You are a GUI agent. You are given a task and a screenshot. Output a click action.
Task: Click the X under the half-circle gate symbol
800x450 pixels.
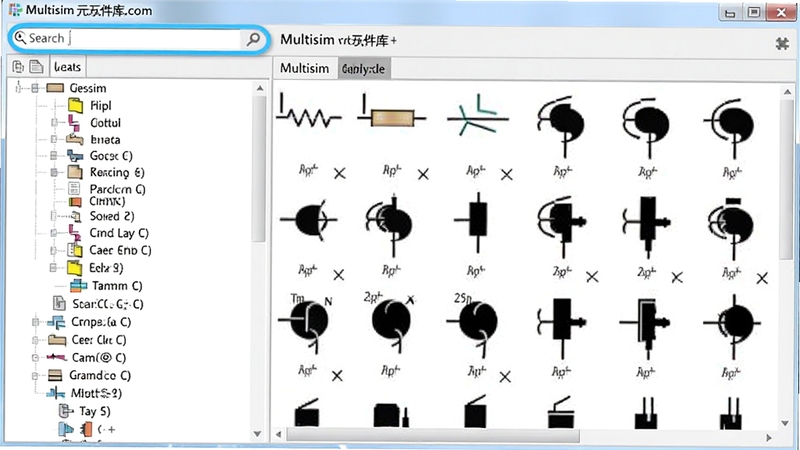(x=338, y=275)
